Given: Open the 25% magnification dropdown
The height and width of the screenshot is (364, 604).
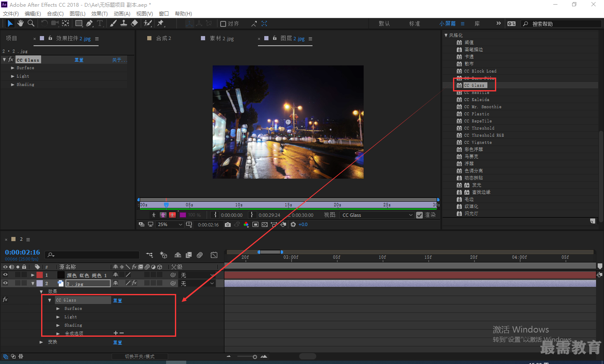Looking at the screenshot, I should (170, 225).
